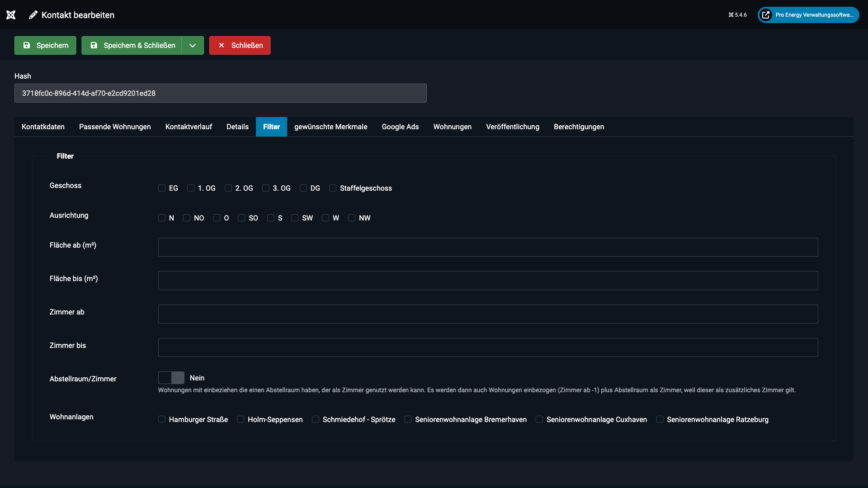
Task: Switch to the Details tab
Action: point(237,127)
